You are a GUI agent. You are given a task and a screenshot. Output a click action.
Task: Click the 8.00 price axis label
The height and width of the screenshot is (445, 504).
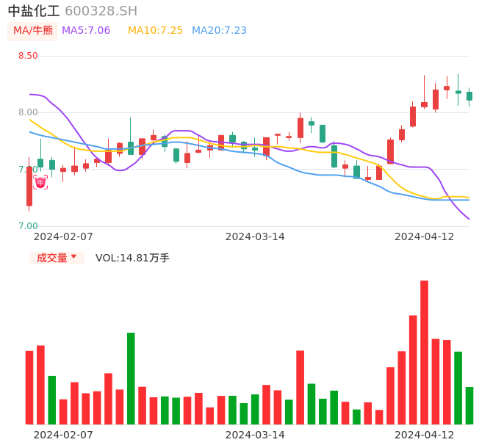tap(28, 112)
